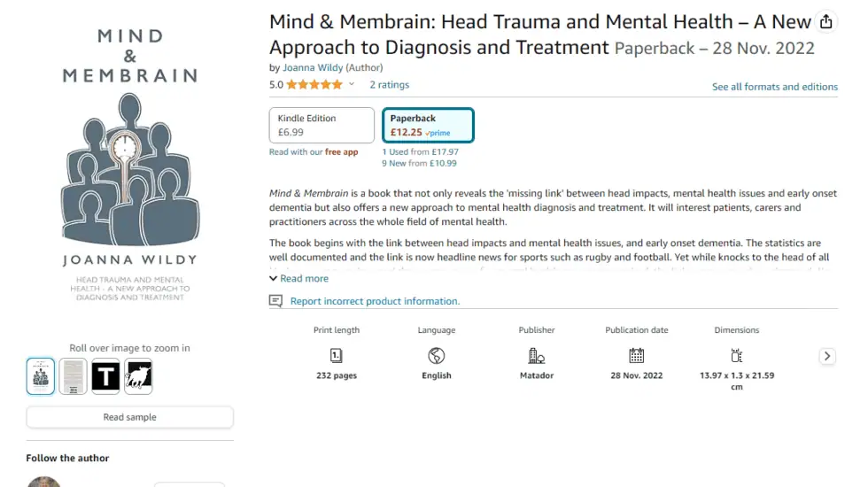Select the back cover thumbnail
This screenshot has width=868, height=487.
tap(73, 376)
